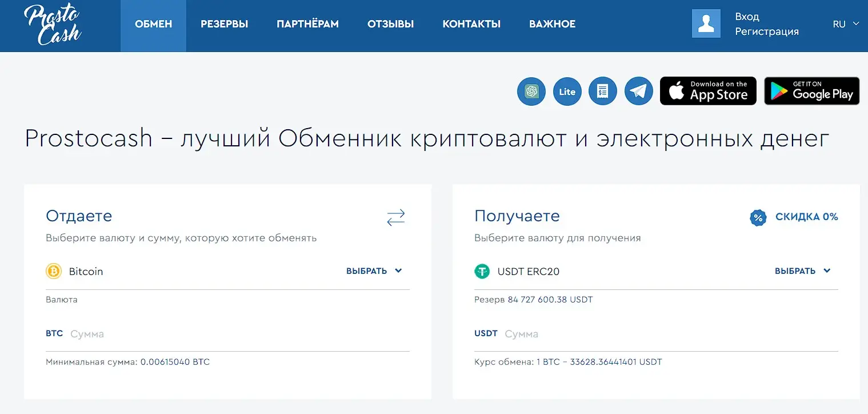The width and height of the screenshot is (868, 414).
Task: Download from the App Store badge
Action: click(708, 91)
